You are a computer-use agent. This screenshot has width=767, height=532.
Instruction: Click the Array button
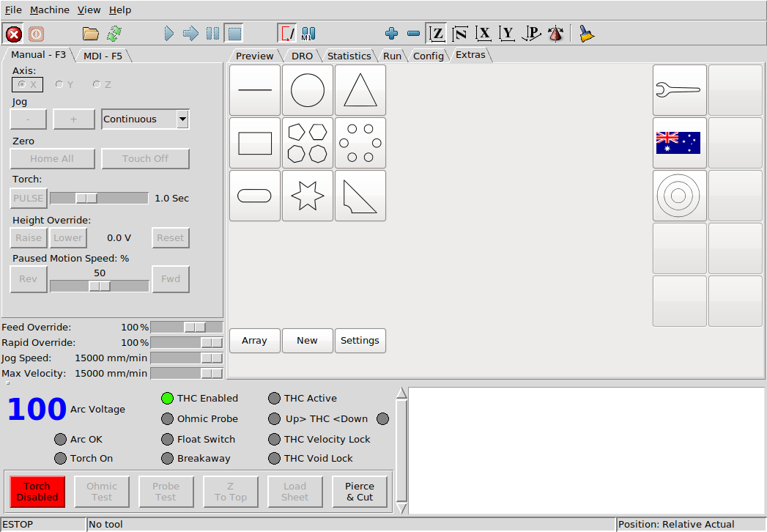pyautogui.click(x=254, y=340)
